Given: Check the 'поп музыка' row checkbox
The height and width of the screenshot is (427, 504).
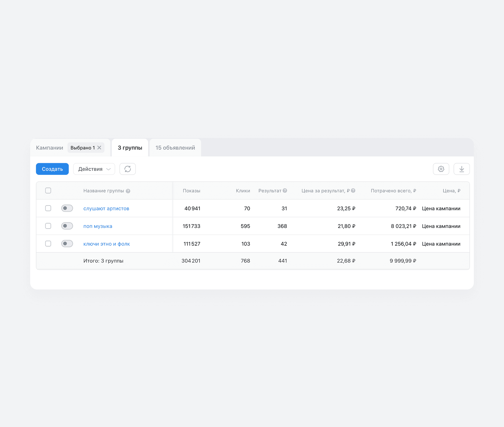Looking at the screenshot, I should [48, 226].
